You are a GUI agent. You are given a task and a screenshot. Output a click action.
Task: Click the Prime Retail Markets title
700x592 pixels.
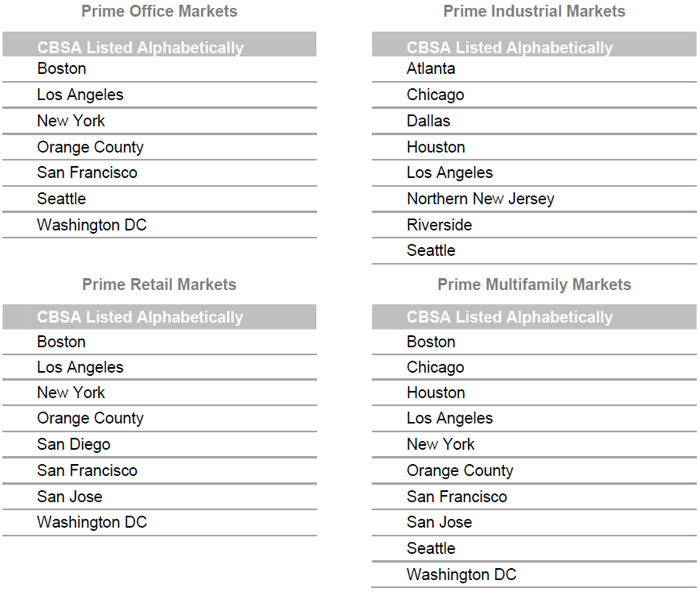(159, 285)
